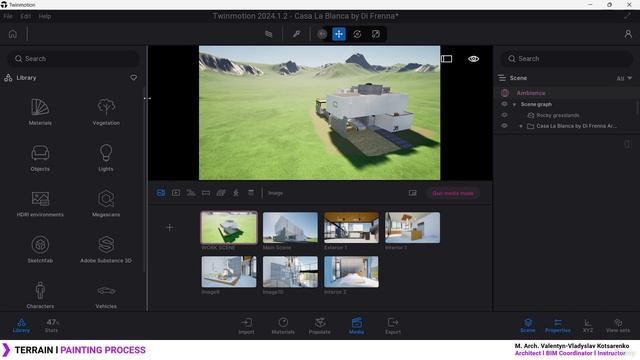The height and width of the screenshot is (360, 640).
Task: Select the Ambience row in Scene panel
Action: pos(567,93)
